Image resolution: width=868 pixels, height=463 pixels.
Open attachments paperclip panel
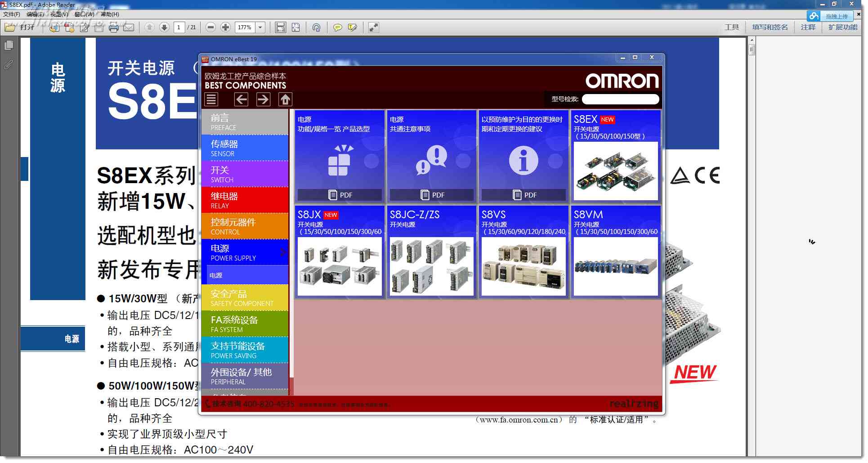9,64
